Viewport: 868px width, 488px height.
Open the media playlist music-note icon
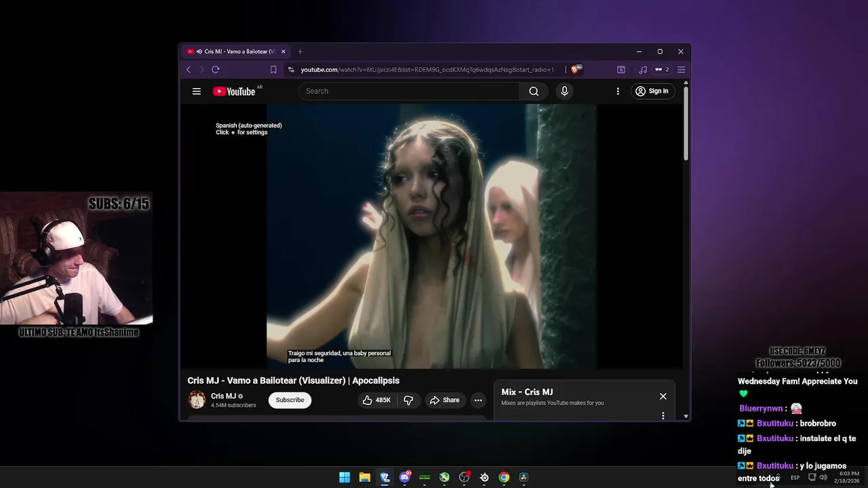click(x=642, y=69)
